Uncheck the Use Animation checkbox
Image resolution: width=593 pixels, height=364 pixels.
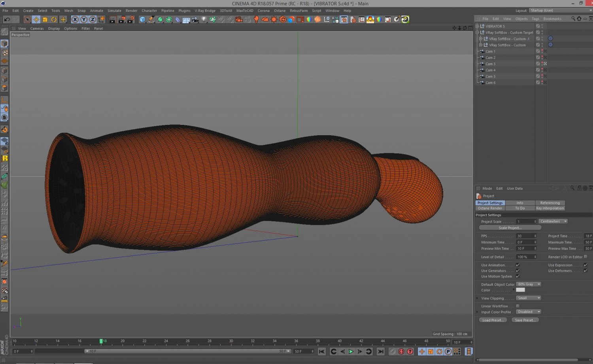pyautogui.click(x=517, y=265)
